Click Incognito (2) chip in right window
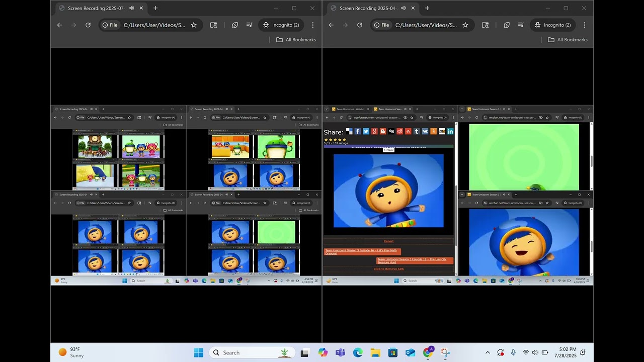The image size is (644, 362). click(x=552, y=25)
